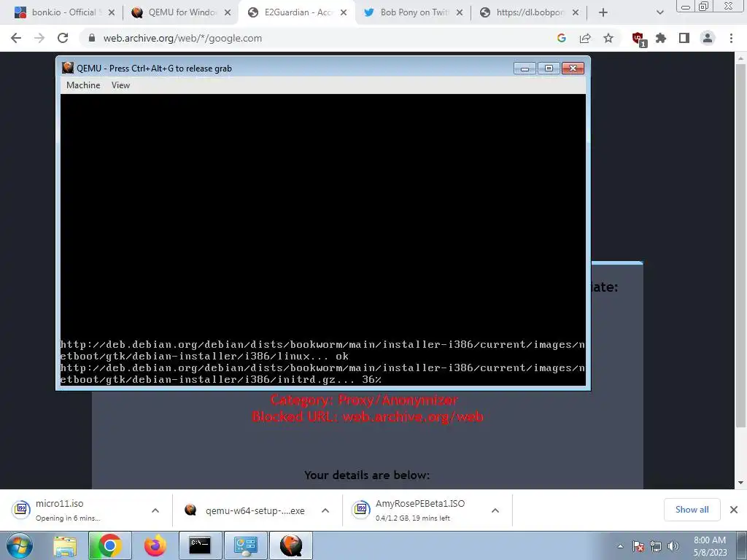
Task: Click the lock site info icon
Action: (92, 38)
